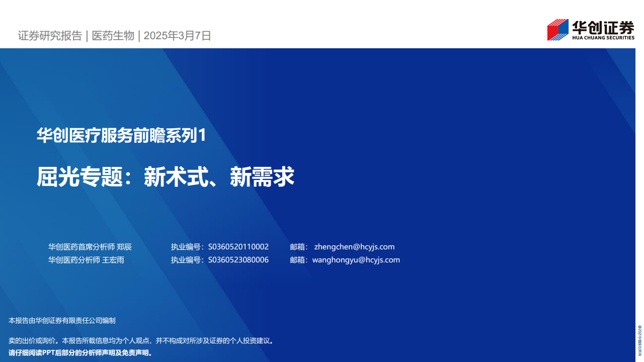Click the "HUA CHUANG SECURITIES" caption
This screenshot has width=644, height=362.
[x=603, y=38]
